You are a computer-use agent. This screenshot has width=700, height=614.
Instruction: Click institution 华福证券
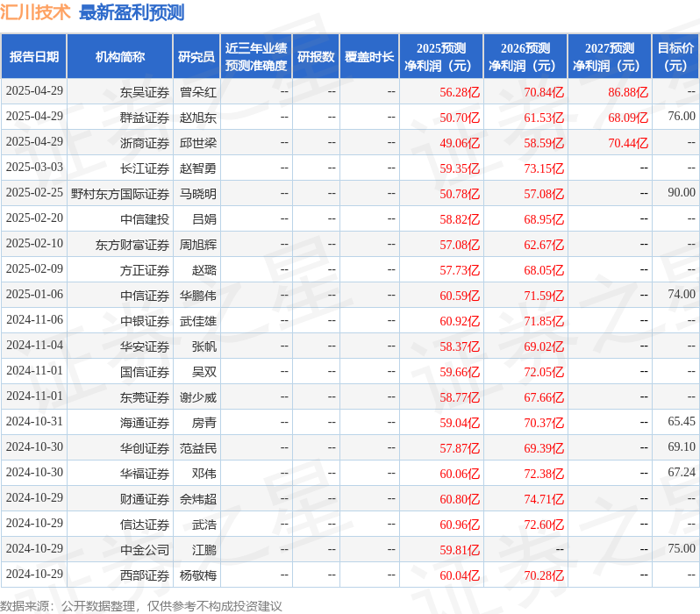click(x=145, y=475)
